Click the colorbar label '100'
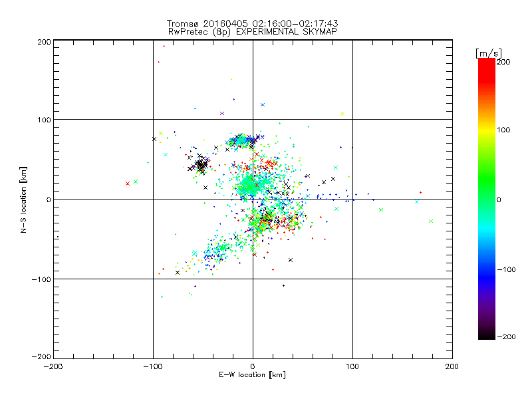This screenshot has width=532, height=399. pos(503,130)
